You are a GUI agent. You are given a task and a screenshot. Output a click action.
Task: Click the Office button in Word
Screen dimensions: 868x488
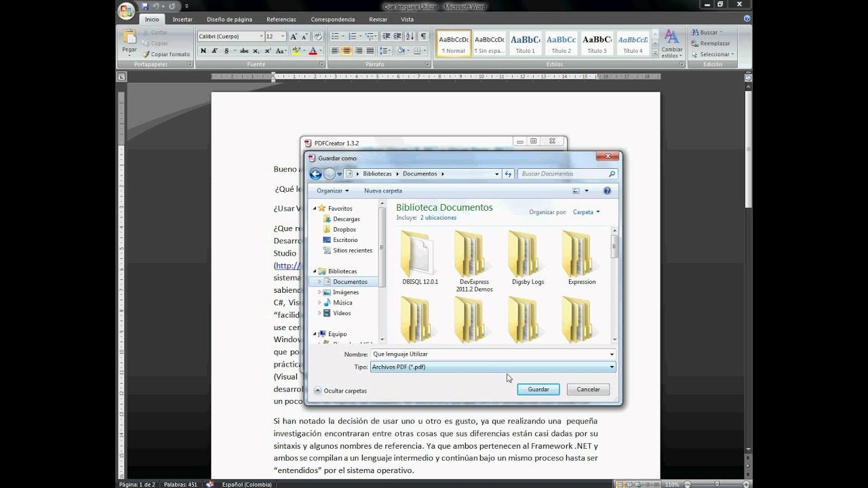[x=126, y=11]
